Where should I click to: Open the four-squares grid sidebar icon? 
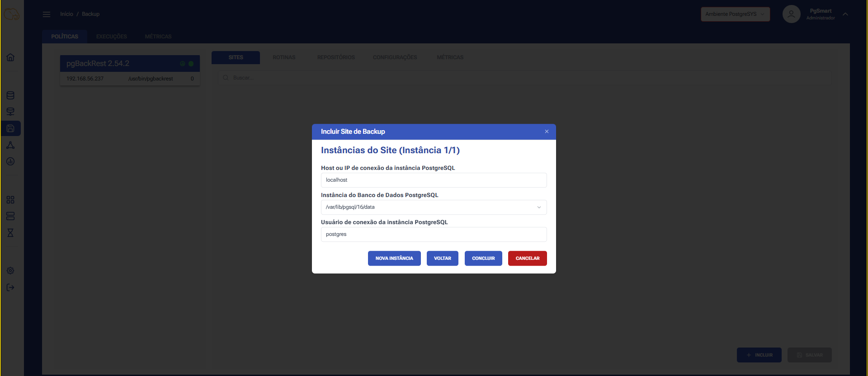coord(10,200)
